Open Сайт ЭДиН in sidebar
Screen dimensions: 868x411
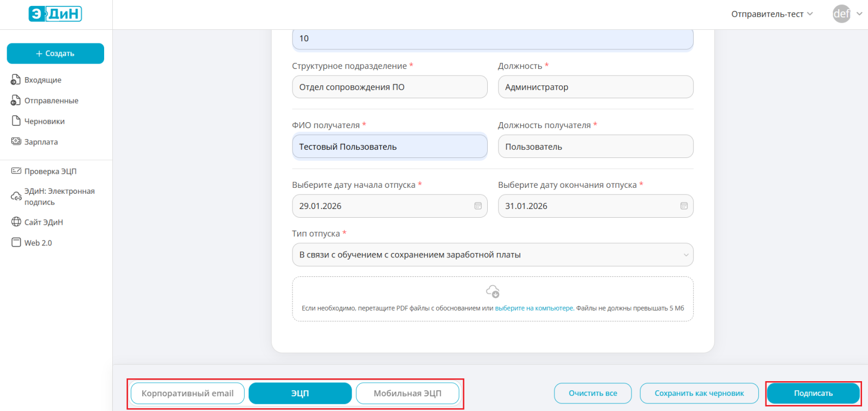pyautogui.click(x=43, y=222)
